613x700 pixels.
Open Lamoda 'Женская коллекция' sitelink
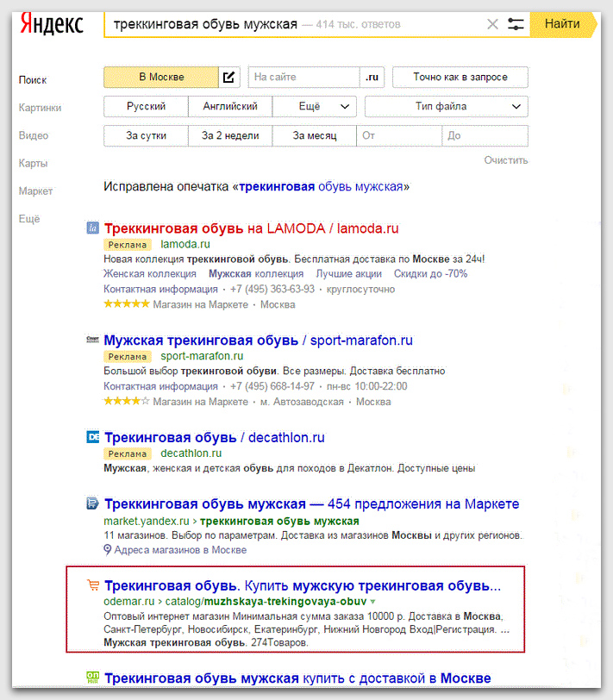pos(150,273)
